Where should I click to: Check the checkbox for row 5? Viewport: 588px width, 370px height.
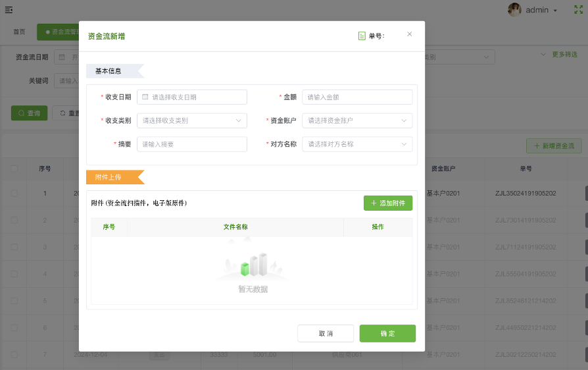coord(14,301)
